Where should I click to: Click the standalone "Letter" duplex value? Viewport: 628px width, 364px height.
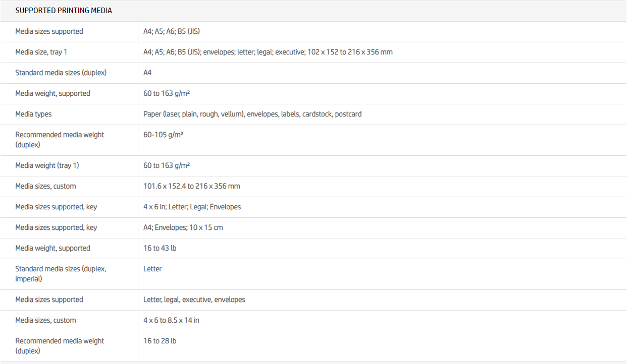tap(152, 269)
